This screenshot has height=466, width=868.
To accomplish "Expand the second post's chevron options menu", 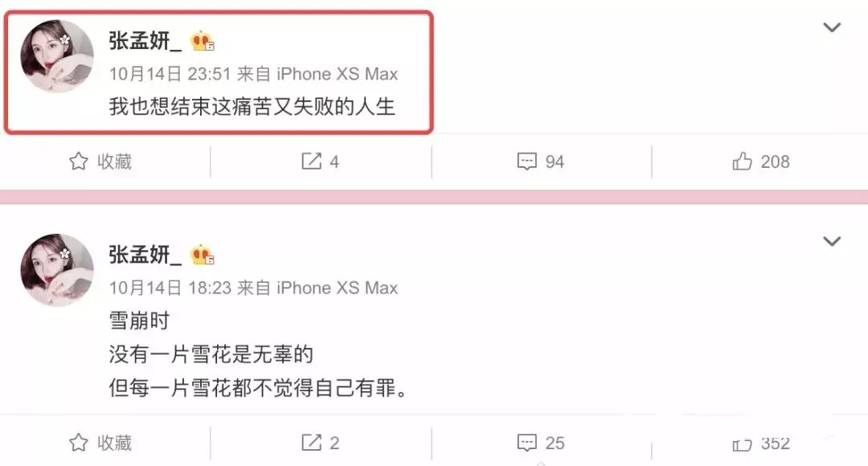I will pos(832,241).
